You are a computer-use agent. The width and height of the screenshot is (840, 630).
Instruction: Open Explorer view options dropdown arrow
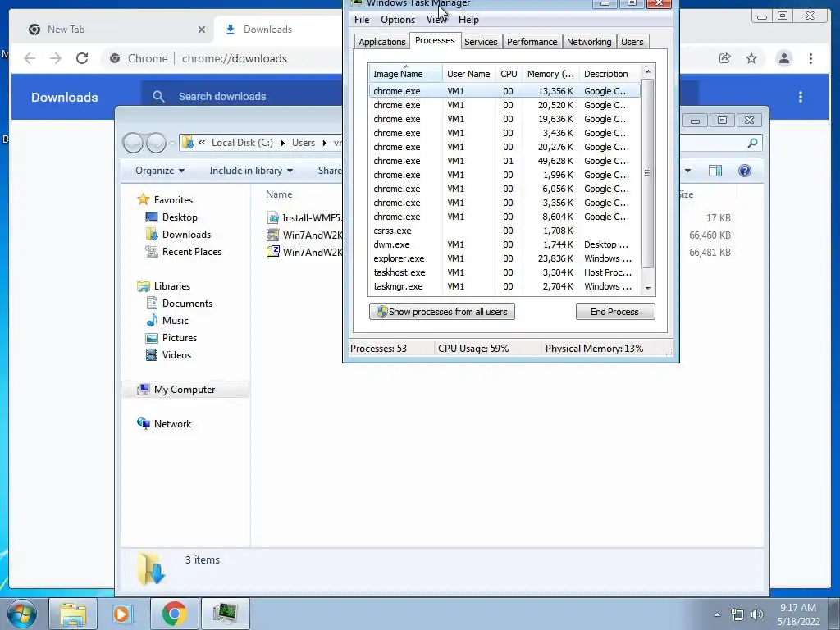tap(688, 171)
